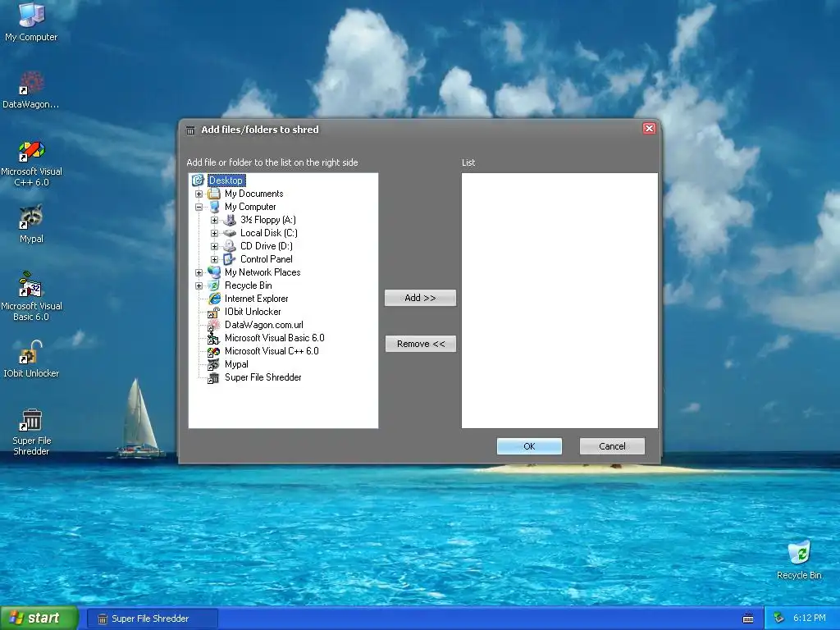
Task: Click the 3½ Floppy drive icon
Action: (x=230, y=220)
